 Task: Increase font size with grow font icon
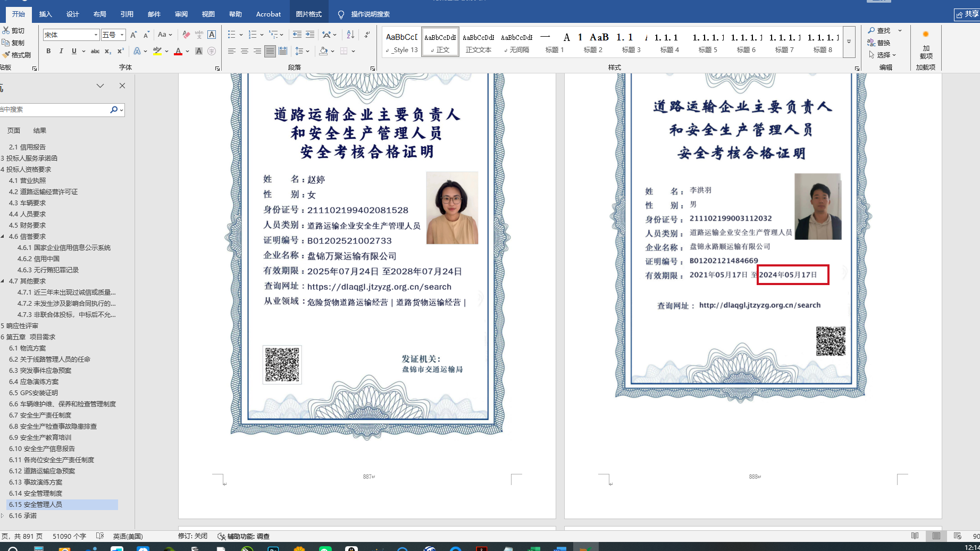[x=133, y=35]
